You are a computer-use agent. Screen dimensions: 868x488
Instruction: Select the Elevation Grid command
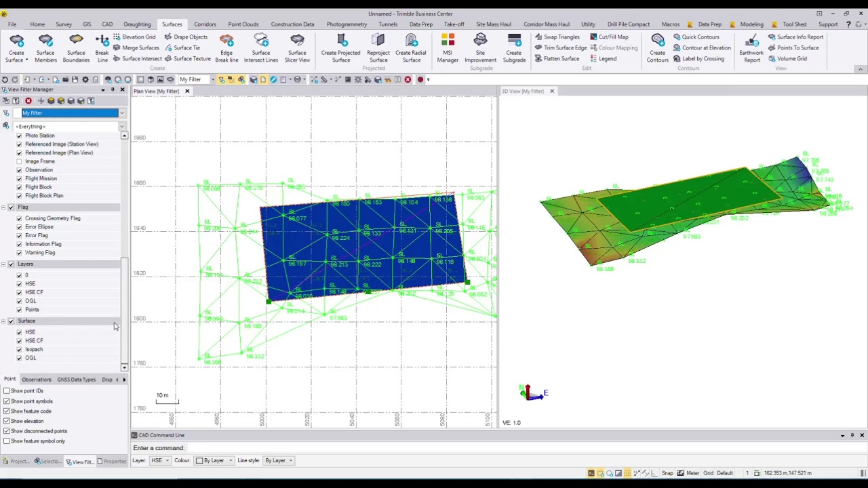[134, 37]
